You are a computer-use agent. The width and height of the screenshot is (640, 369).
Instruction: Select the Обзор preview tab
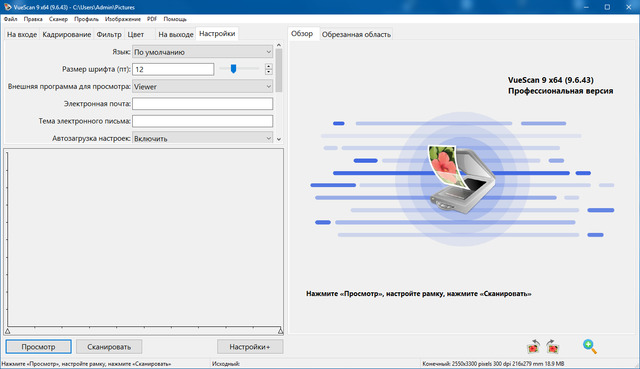[x=302, y=33]
